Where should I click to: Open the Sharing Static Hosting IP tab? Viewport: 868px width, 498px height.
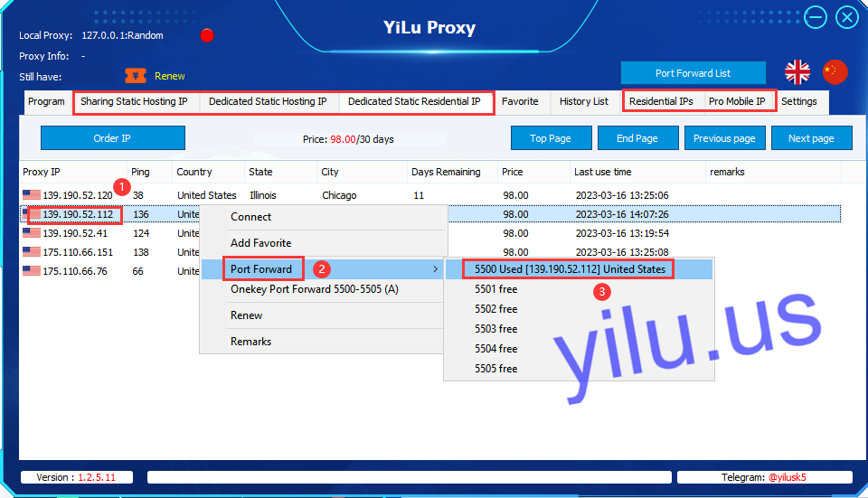[134, 102]
